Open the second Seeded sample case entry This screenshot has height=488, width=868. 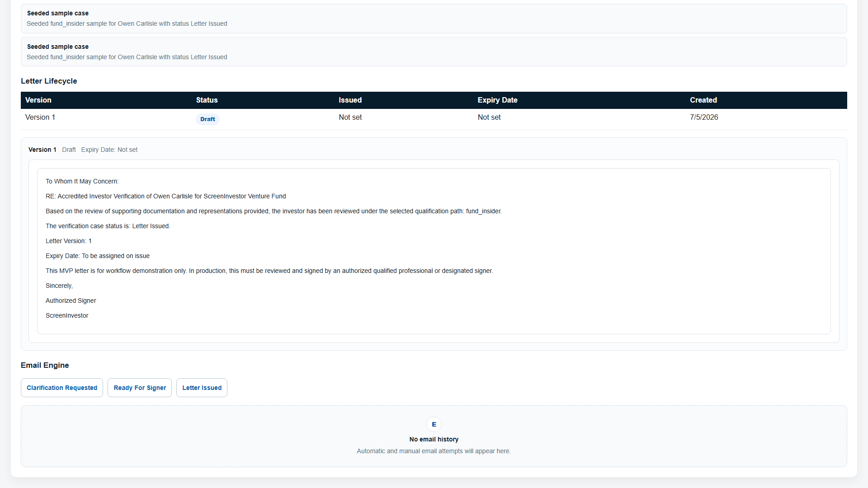pyautogui.click(x=434, y=52)
